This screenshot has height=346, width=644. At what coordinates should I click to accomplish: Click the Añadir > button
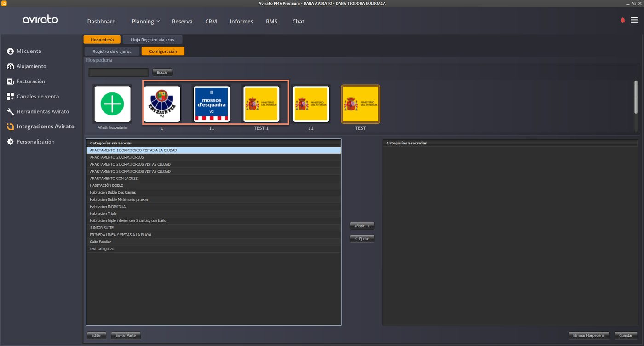[x=362, y=226]
